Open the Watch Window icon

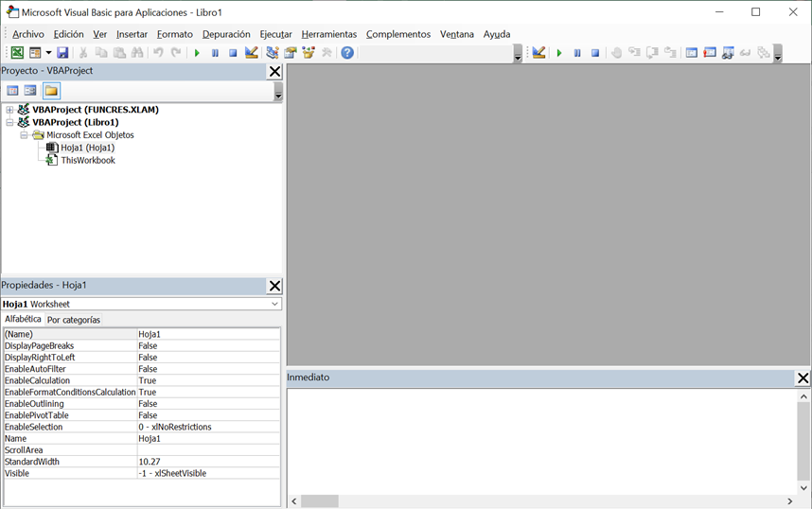(728, 52)
